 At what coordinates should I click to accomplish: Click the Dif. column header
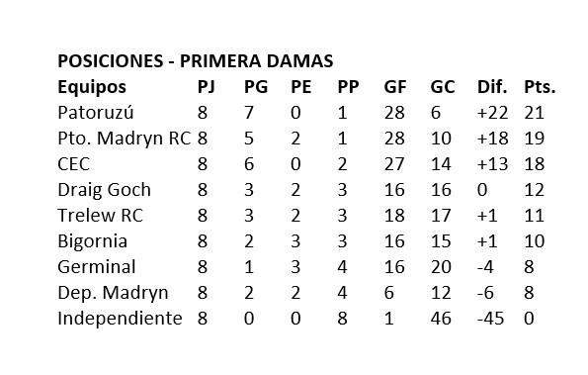pos(492,87)
